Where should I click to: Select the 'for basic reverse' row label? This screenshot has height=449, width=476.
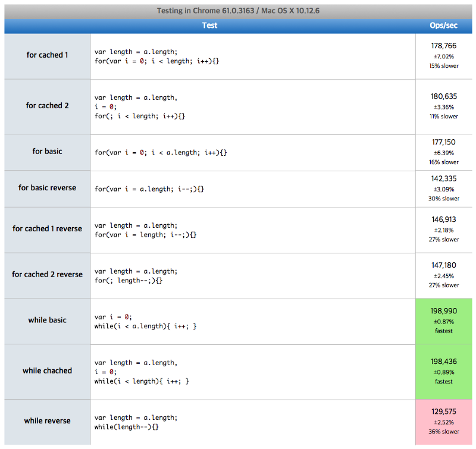(x=47, y=188)
